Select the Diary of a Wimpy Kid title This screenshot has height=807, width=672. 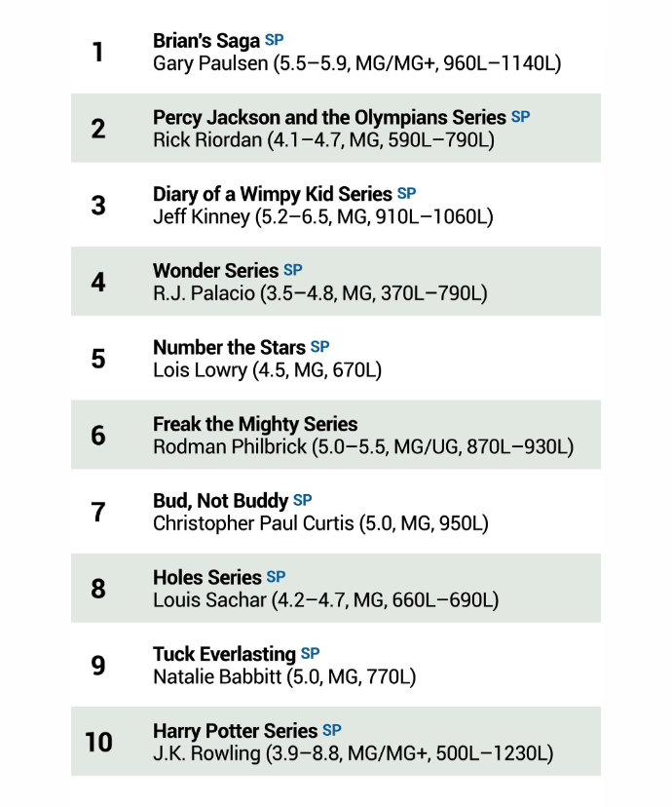(272, 194)
